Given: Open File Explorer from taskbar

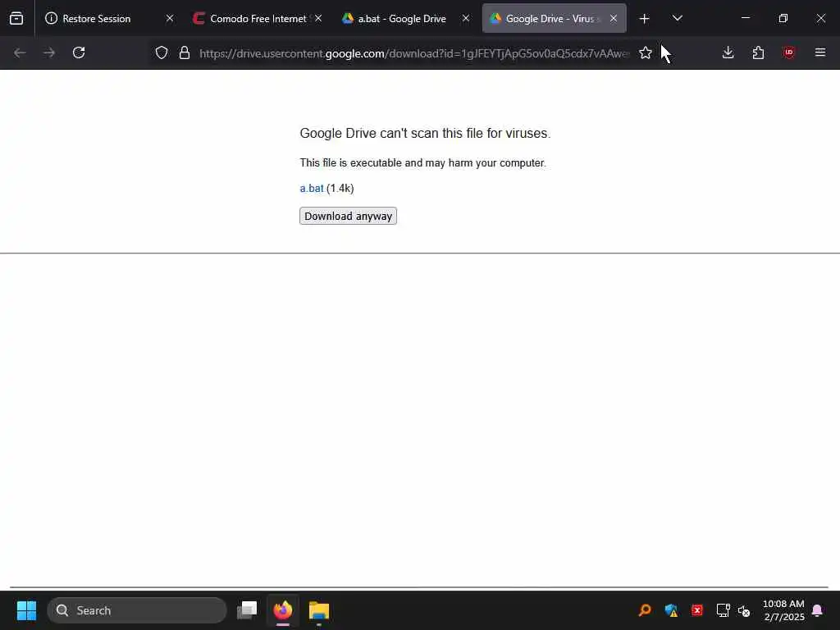Looking at the screenshot, I should tap(319, 610).
